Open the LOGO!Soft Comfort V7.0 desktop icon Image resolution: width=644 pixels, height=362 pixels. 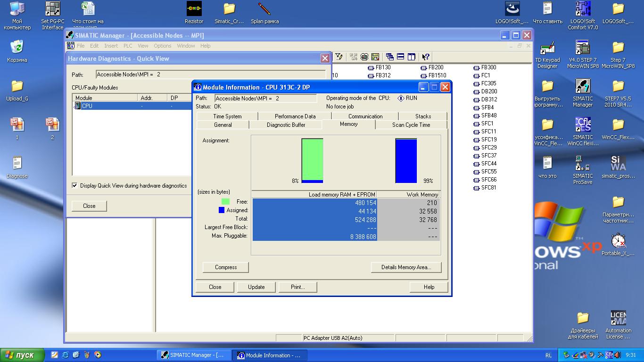click(583, 16)
